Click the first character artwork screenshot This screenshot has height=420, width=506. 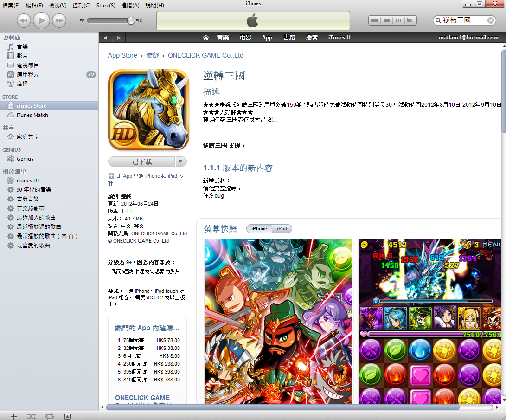coord(279,322)
